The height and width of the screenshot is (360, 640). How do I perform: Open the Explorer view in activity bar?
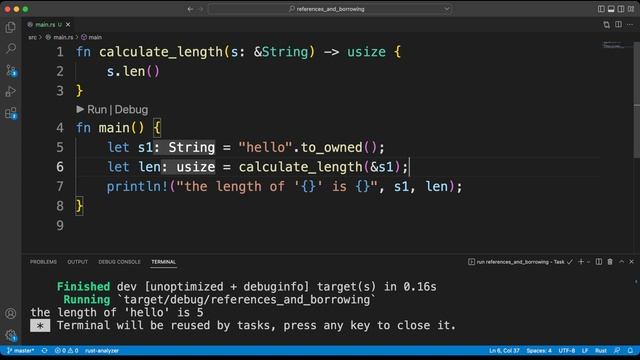pos(11,27)
